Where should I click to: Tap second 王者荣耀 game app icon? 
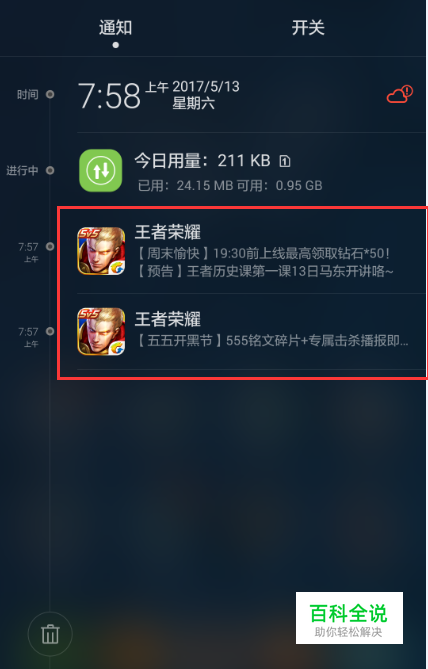pyautogui.click(x=101, y=331)
